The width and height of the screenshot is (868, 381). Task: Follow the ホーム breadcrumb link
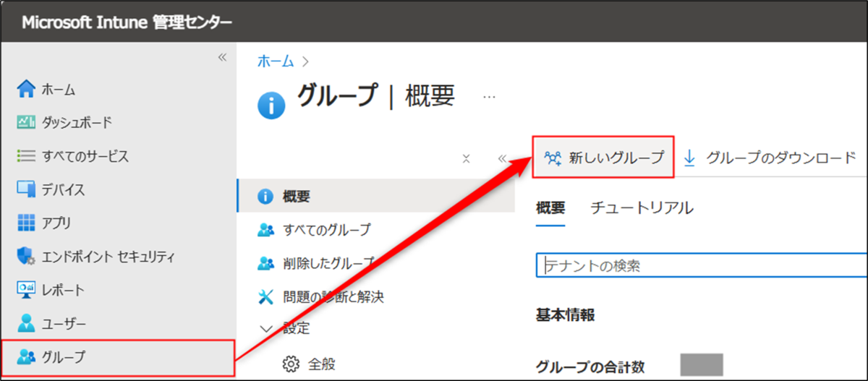click(x=275, y=61)
